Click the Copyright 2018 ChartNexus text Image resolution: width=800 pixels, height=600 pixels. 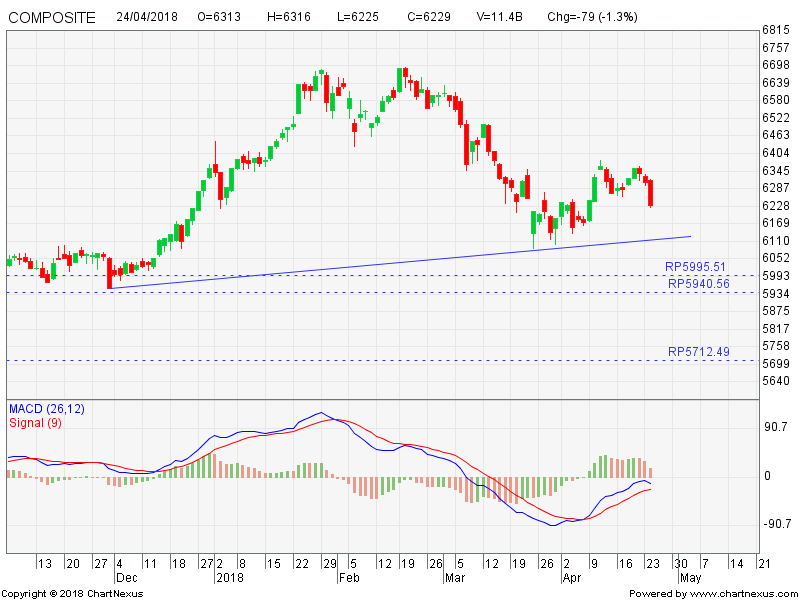[75, 594]
